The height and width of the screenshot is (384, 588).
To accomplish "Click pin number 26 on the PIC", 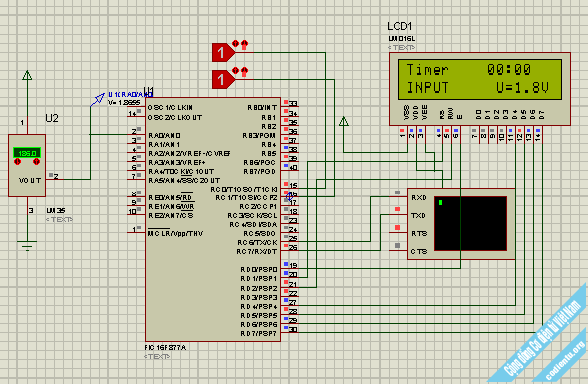I will 293,248.
